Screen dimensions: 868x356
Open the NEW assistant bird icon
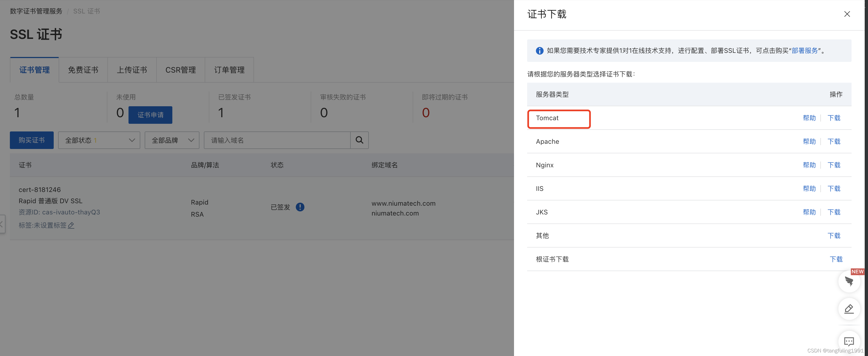(849, 281)
